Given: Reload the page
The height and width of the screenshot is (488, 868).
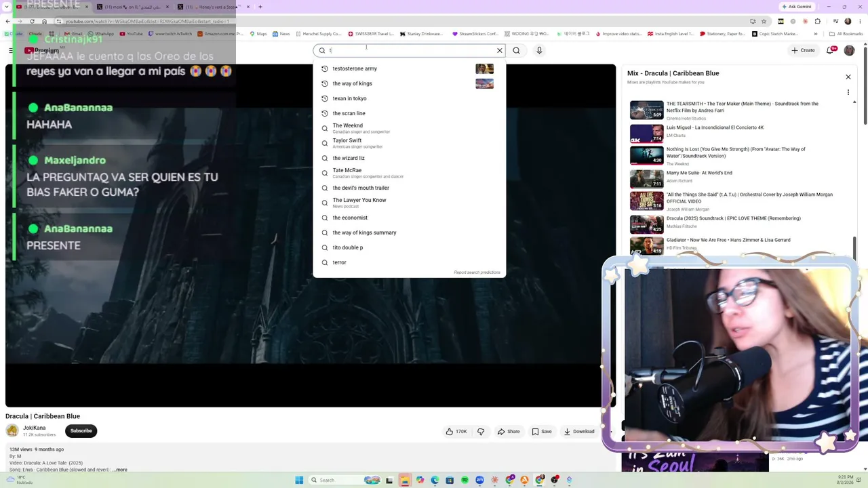Looking at the screenshot, I should point(32,21).
